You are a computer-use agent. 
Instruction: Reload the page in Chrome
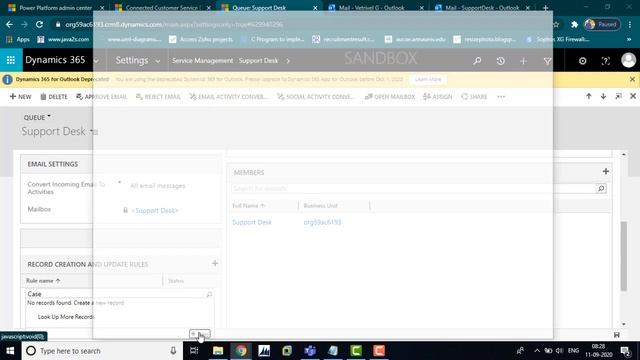[x=40, y=24]
